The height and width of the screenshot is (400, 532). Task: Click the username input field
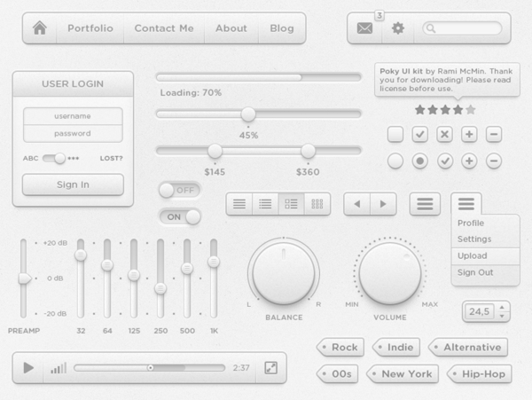tap(73, 116)
